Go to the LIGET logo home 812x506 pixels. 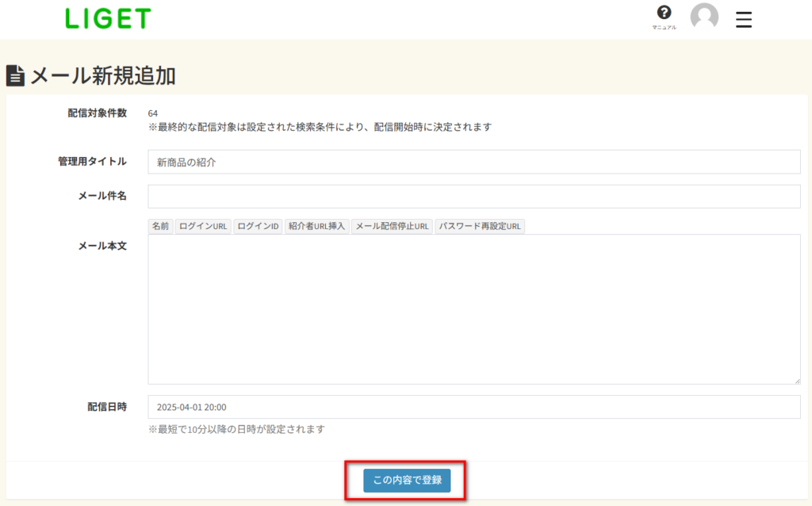pyautogui.click(x=108, y=19)
